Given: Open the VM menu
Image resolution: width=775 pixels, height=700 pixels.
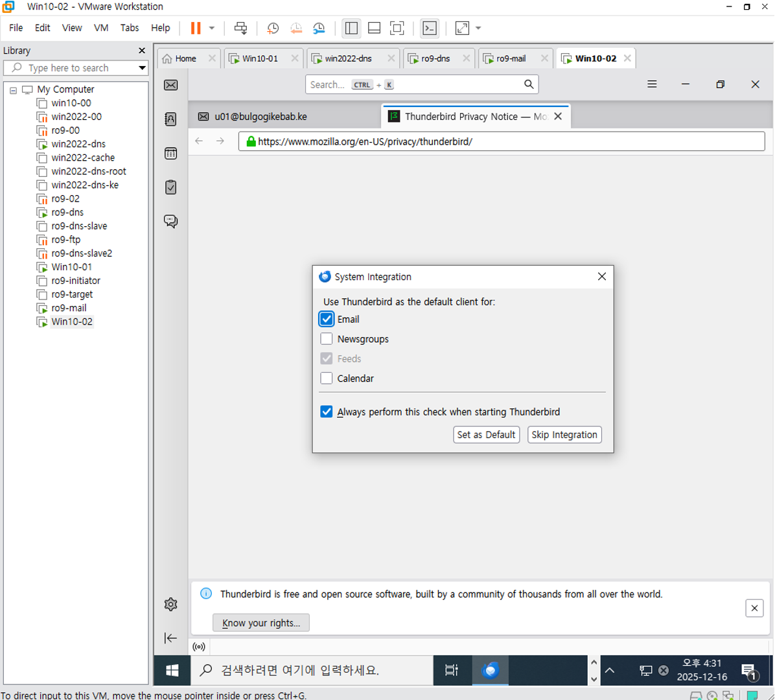Looking at the screenshot, I should [x=101, y=28].
